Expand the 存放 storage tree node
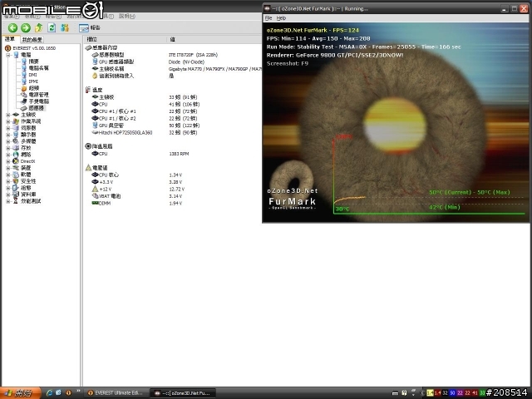The height and width of the screenshot is (399, 532). point(8,148)
